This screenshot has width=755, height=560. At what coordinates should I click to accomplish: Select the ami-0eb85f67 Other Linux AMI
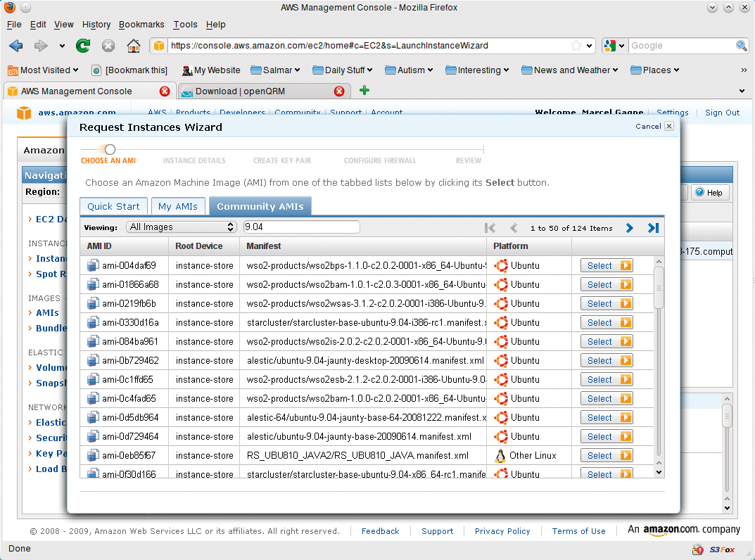[x=607, y=455]
